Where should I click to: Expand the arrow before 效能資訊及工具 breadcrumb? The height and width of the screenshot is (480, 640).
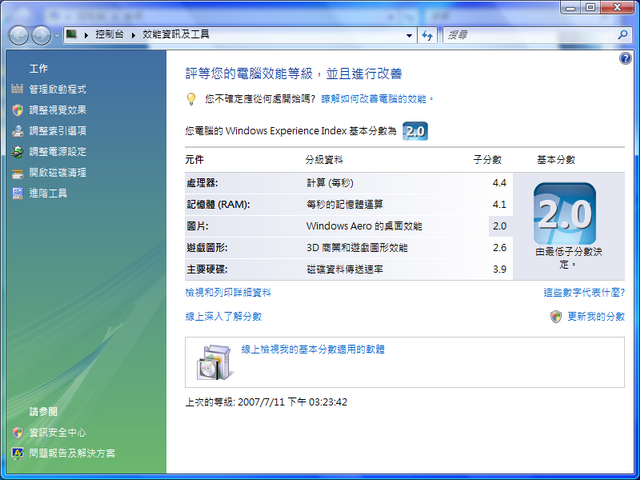point(133,35)
